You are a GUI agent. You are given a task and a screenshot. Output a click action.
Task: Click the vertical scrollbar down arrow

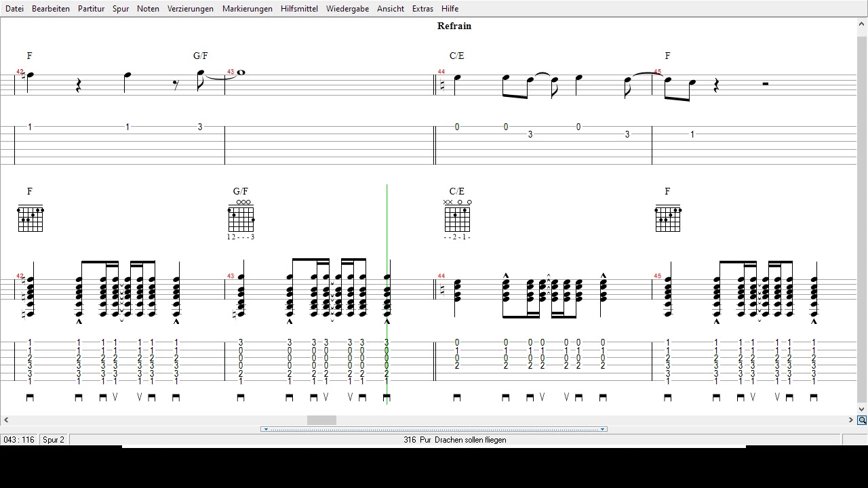(862, 409)
